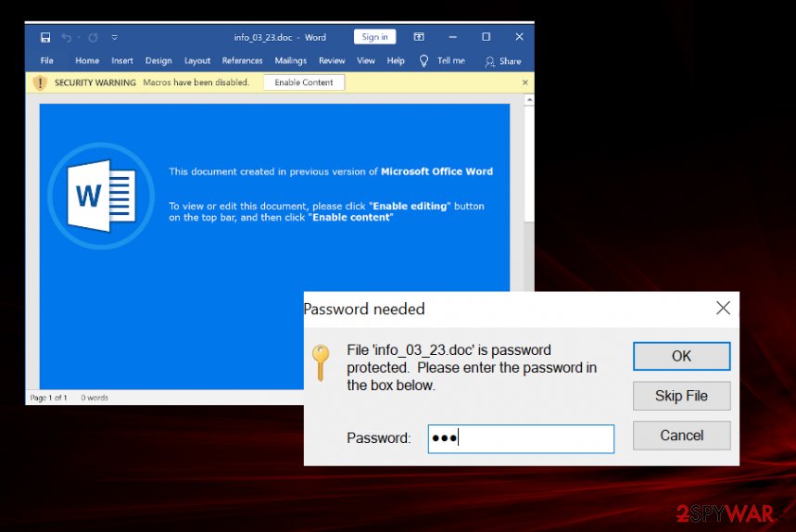Click the Tell me search text
Viewport: 796px width, 532px height.
(450, 61)
